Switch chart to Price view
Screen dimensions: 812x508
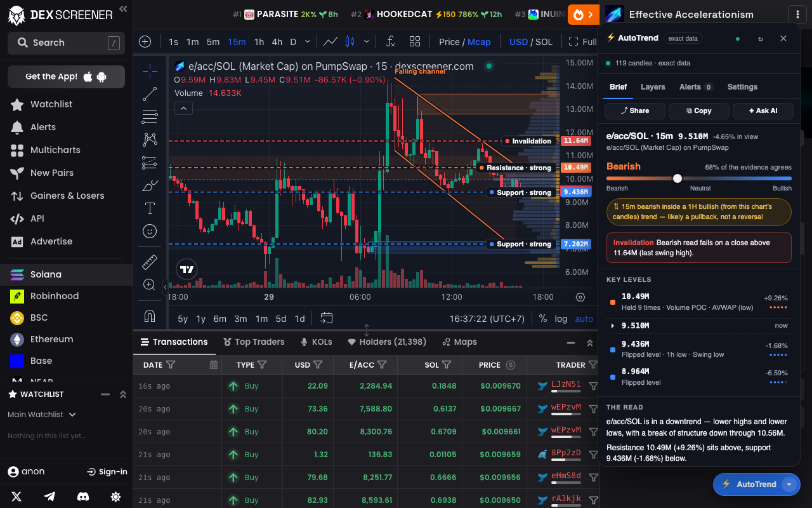[449, 42]
